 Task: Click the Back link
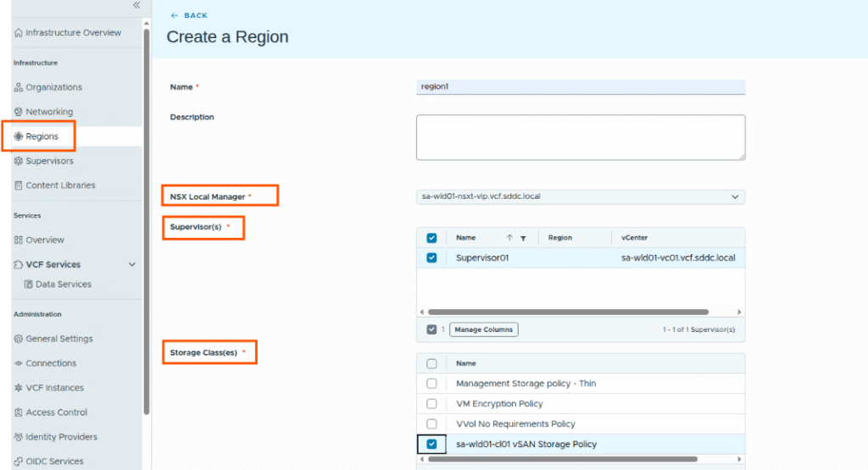189,15
